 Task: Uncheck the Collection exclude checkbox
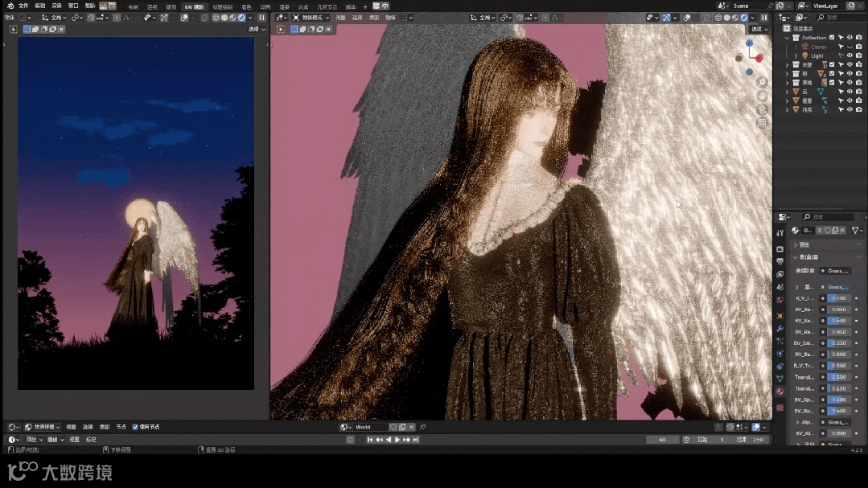(x=832, y=38)
